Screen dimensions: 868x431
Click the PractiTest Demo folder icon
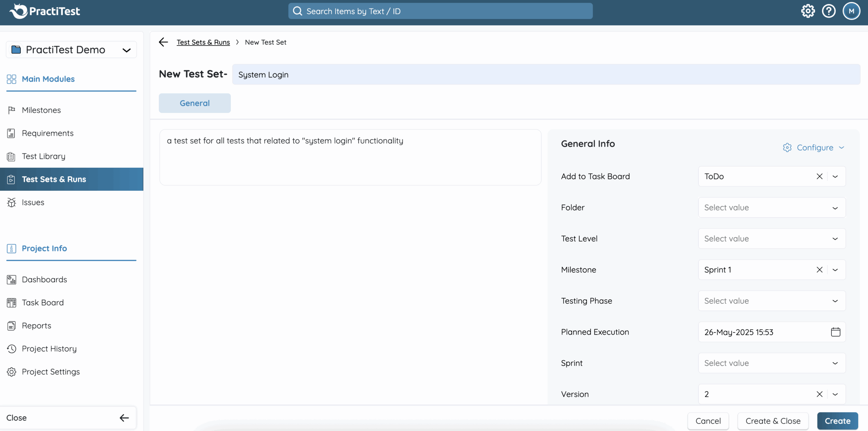(x=16, y=50)
